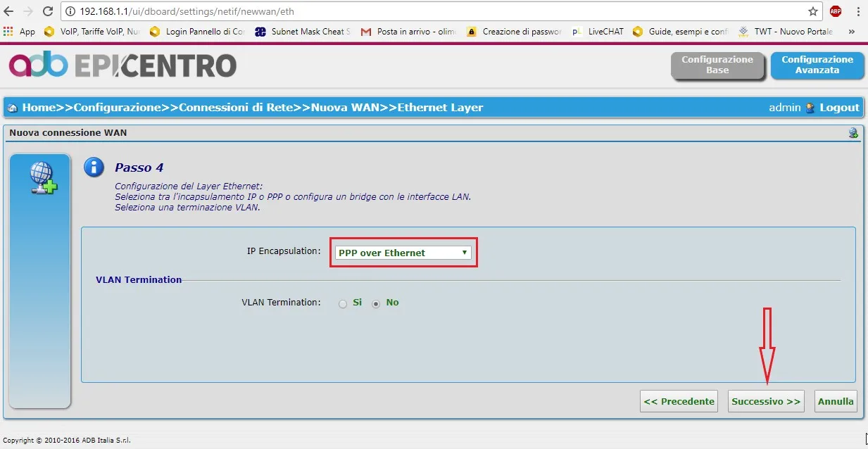Click the Successivo >> button

click(766, 401)
